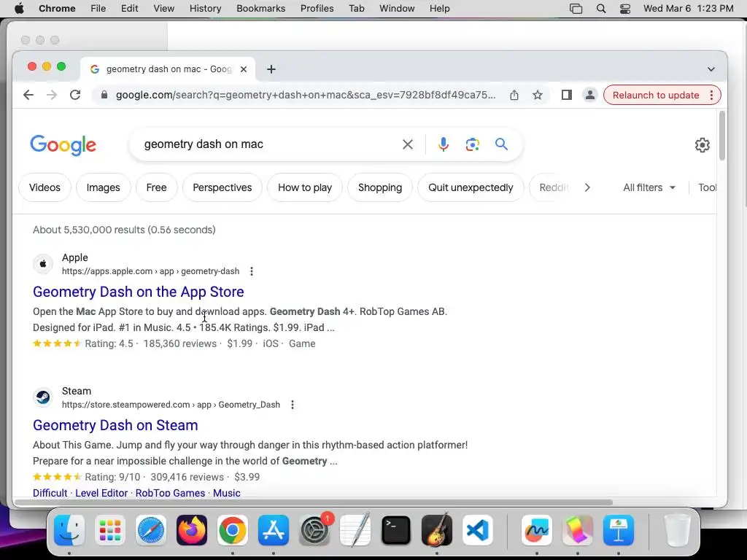The height and width of the screenshot is (560, 747).
Task: Click the horizontal page scrollbar
Action: [x=313, y=502]
